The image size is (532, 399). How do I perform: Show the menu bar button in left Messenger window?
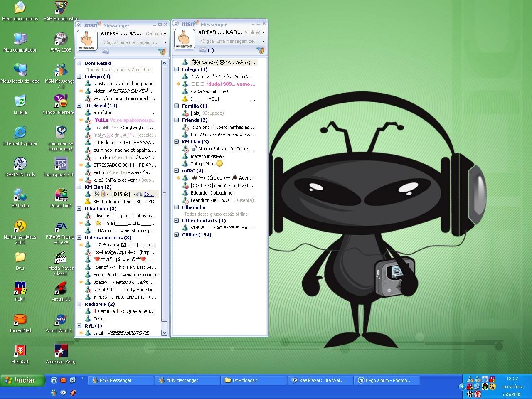pos(79,25)
